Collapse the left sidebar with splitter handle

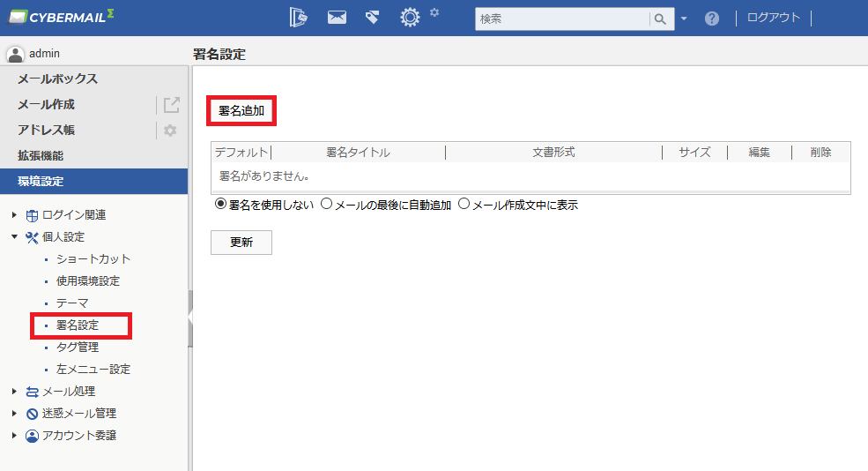(189, 318)
